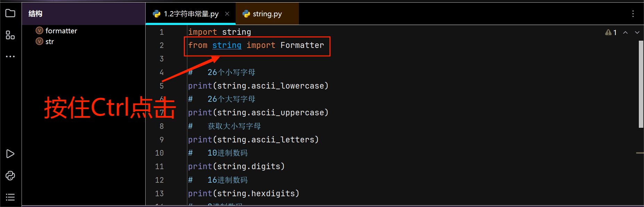Open the Structure tool window icon
644x207 pixels.
[x=10, y=35]
